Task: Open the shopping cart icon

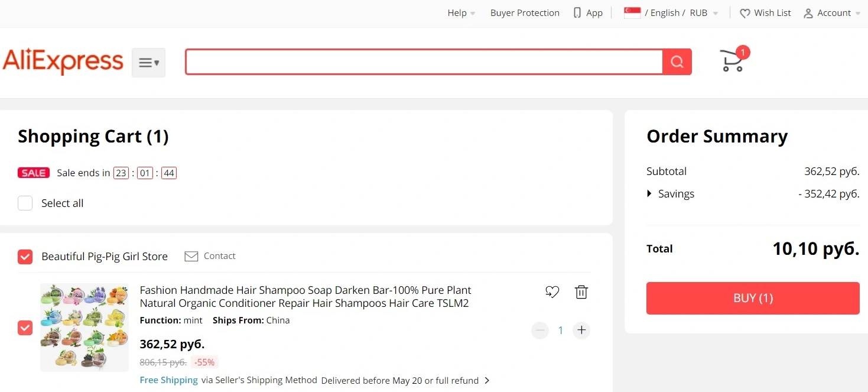Action: point(732,61)
